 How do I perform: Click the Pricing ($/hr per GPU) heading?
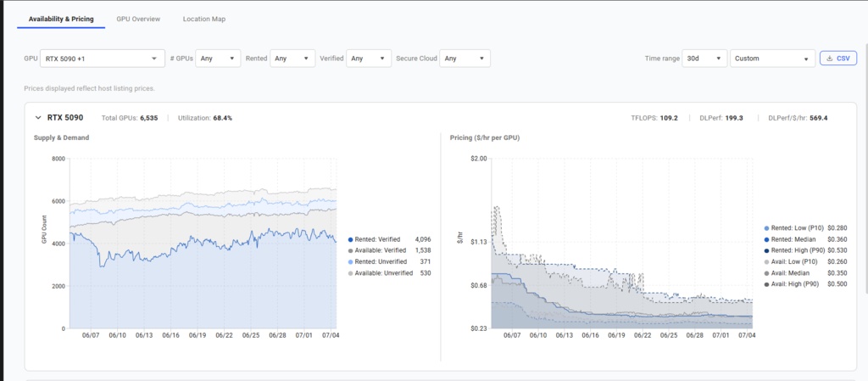[485, 138]
